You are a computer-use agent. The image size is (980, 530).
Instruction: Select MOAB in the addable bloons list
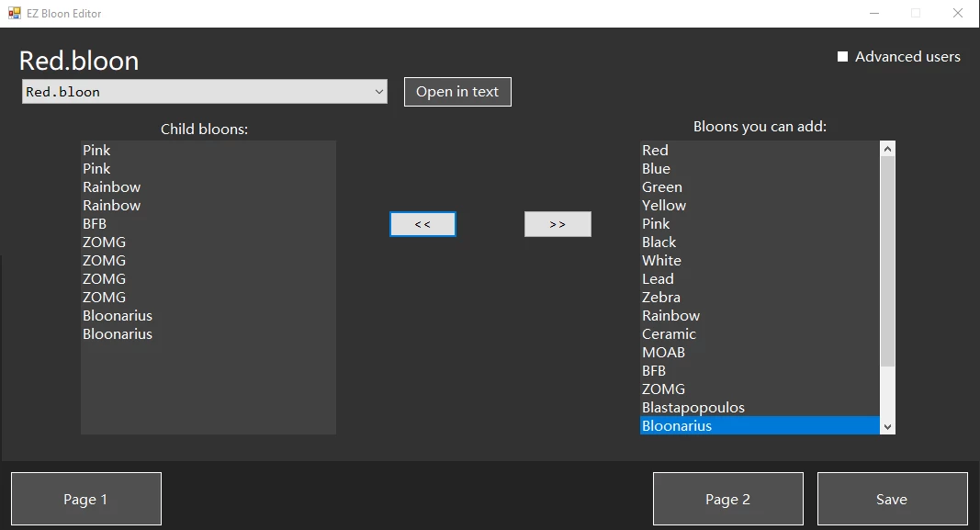(x=760, y=353)
